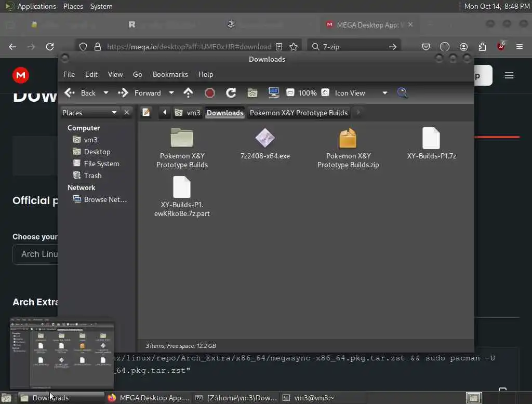Image resolution: width=532 pixels, height=404 pixels.
Task: Open the Back history dropdown arrow
Action: [106, 92]
